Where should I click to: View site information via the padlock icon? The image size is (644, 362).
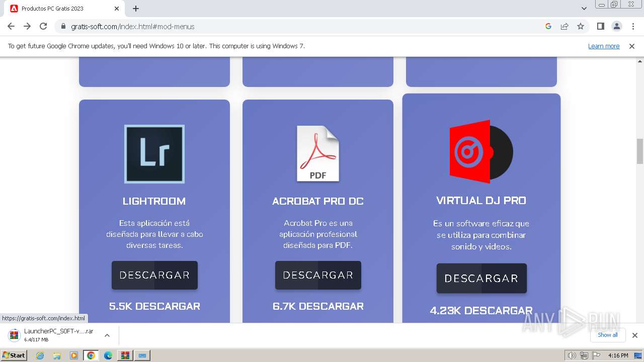click(63, 26)
